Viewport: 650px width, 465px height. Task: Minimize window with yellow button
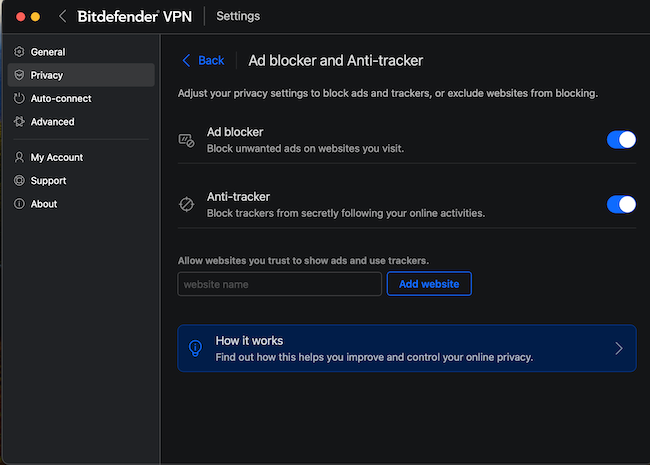(36, 17)
